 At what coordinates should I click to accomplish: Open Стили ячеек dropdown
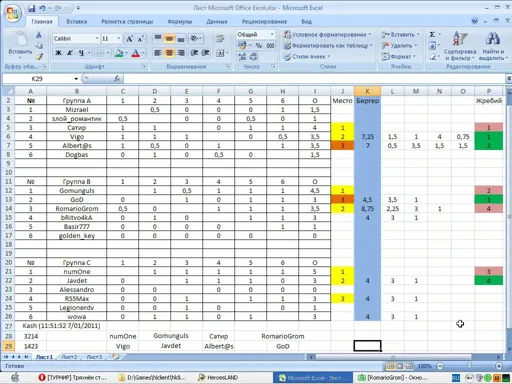pyautogui.click(x=307, y=57)
